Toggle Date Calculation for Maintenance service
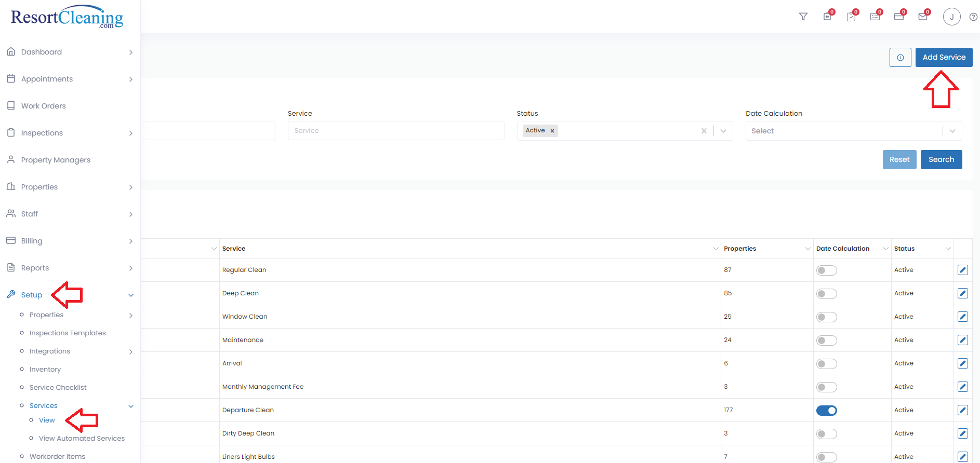Image resolution: width=980 pixels, height=463 pixels. (826, 341)
